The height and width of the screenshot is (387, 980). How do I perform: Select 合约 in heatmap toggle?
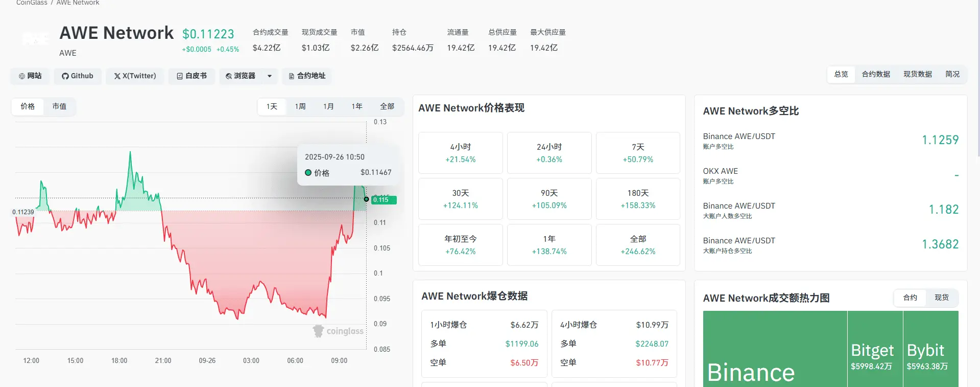910,298
